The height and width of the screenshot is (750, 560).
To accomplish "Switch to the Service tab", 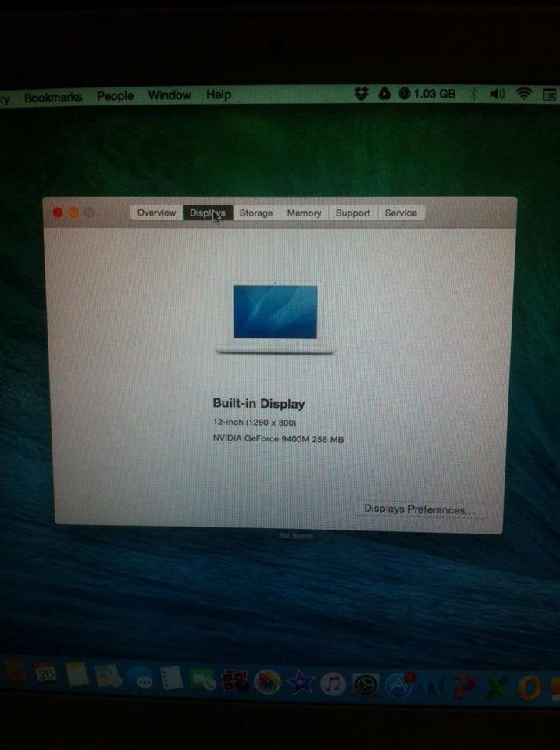I will tap(401, 212).
